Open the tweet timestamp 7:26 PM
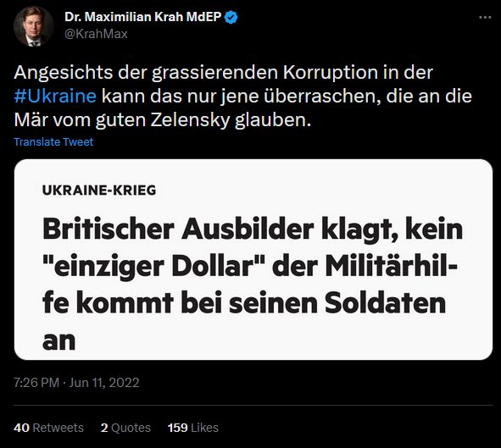The height and width of the screenshot is (448, 501). click(36, 382)
